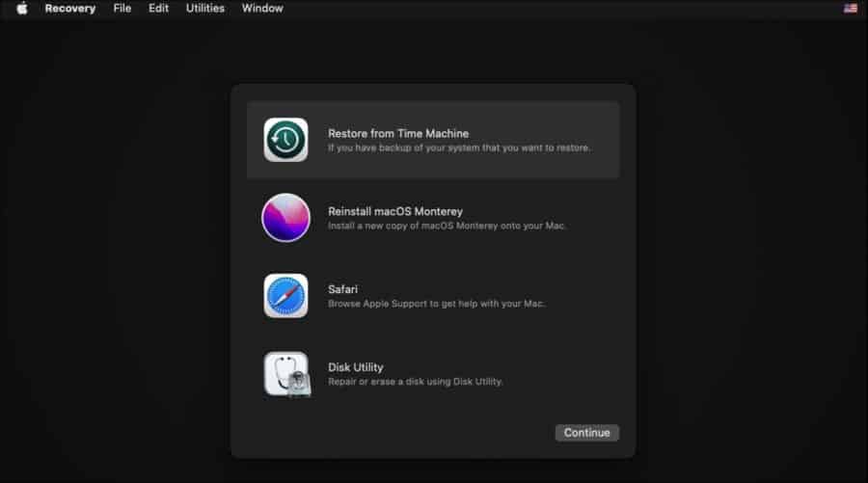This screenshot has width=868, height=483.
Task: Click the Time Machine clock icon
Action: point(285,140)
